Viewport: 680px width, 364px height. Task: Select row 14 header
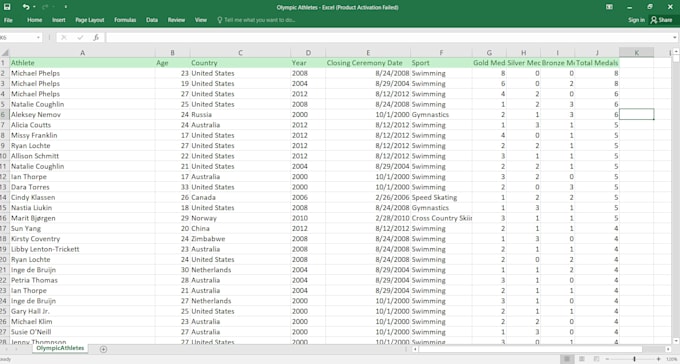[4, 197]
